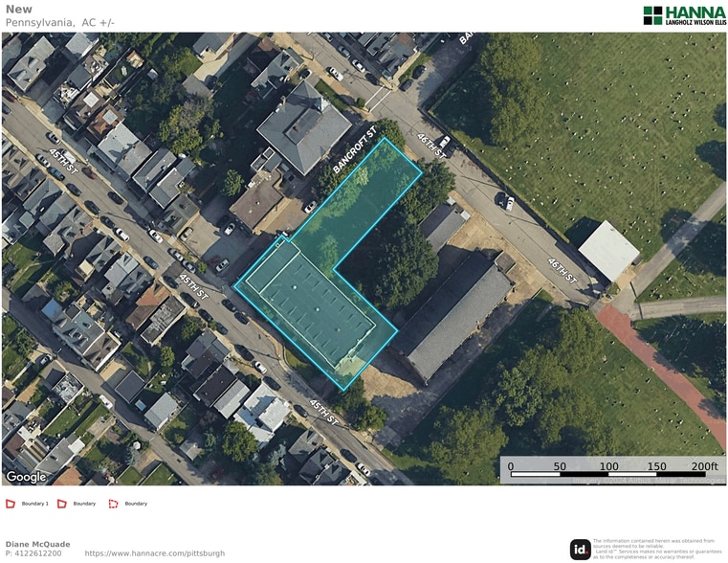Open the hannacre.com/pittsburgh link

(155, 553)
